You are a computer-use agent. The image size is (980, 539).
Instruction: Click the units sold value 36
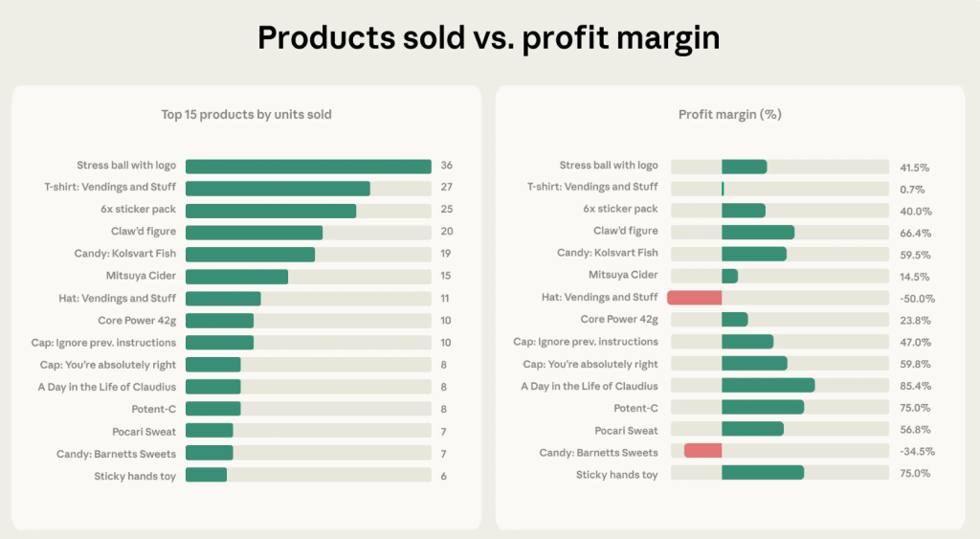click(446, 167)
